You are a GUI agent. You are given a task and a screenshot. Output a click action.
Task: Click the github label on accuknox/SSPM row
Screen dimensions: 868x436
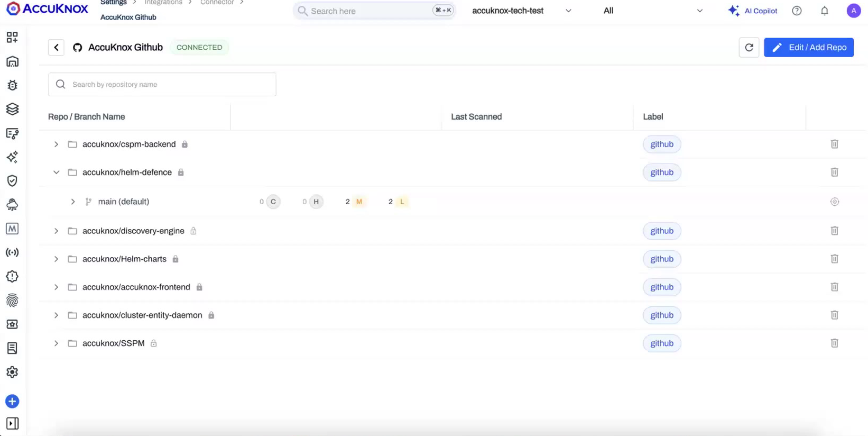(x=662, y=343)
